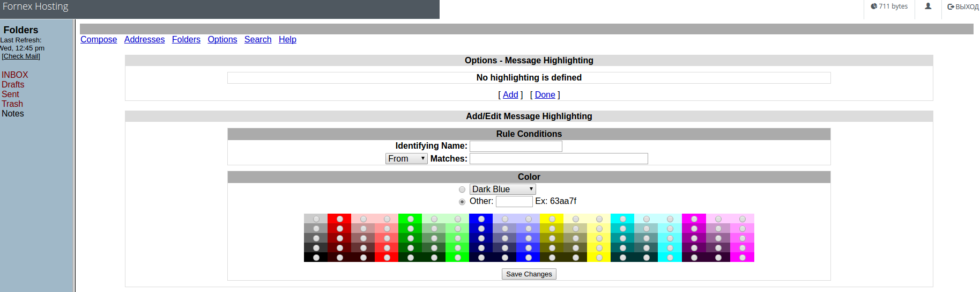Focus the Matches text field
This screenshot has height=292, width=980.
559,159
